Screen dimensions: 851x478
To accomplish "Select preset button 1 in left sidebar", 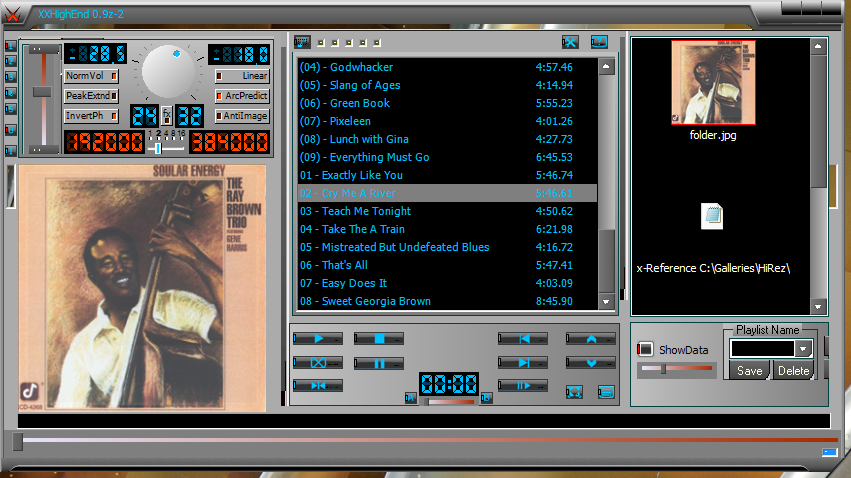I will pyautogui.click(x=10, y=46).
